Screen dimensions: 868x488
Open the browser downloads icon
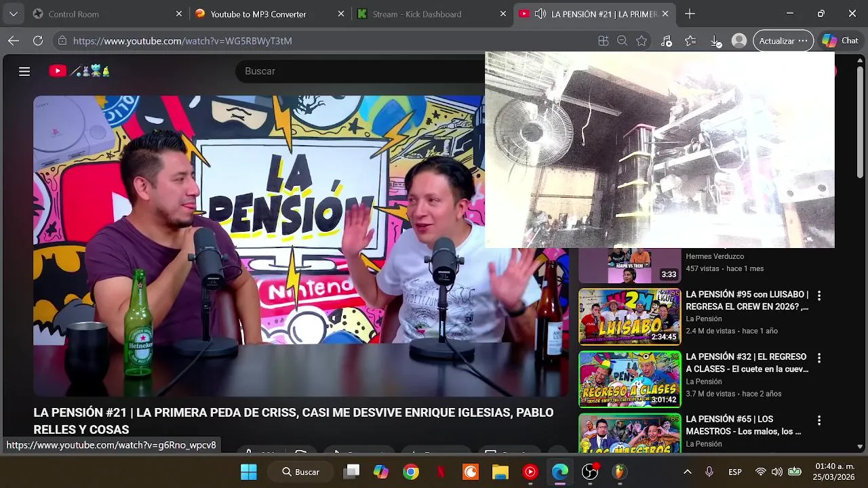[715, 41]
